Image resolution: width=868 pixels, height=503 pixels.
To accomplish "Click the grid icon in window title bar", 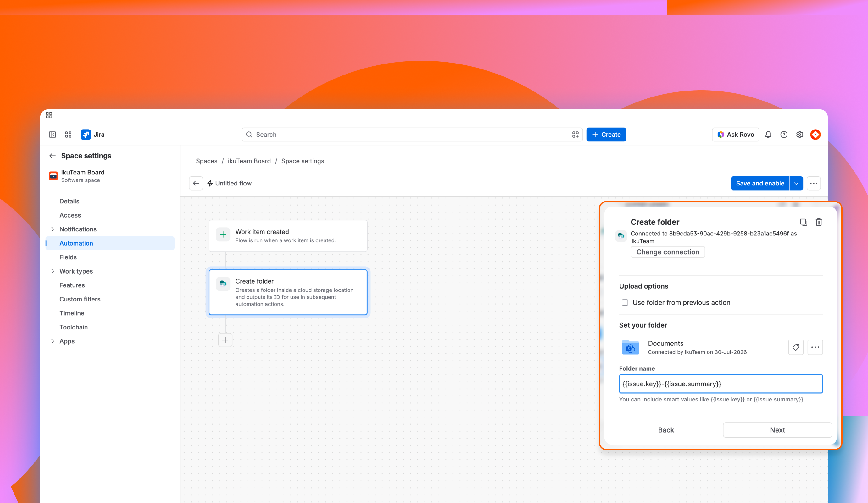I will coord(49,115).
